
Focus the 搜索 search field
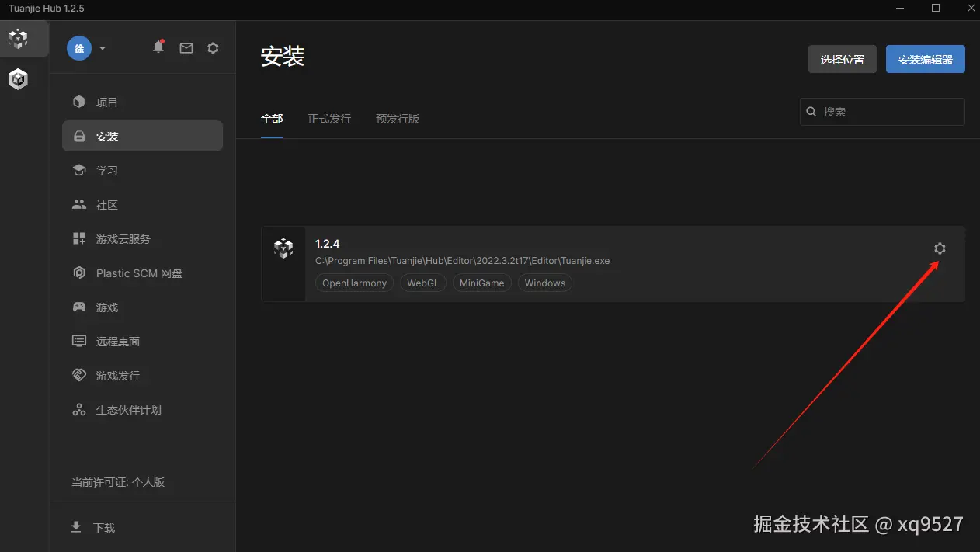(x=882, y=112)
